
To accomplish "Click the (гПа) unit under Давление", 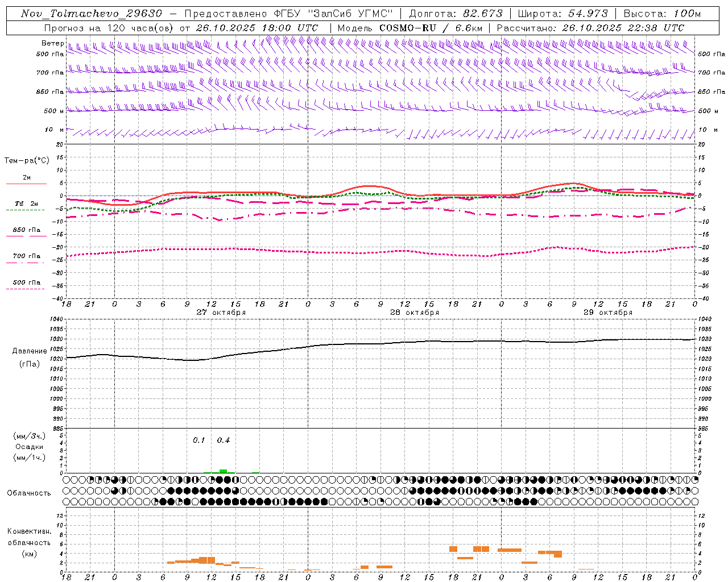I will [x=29, y=364].
